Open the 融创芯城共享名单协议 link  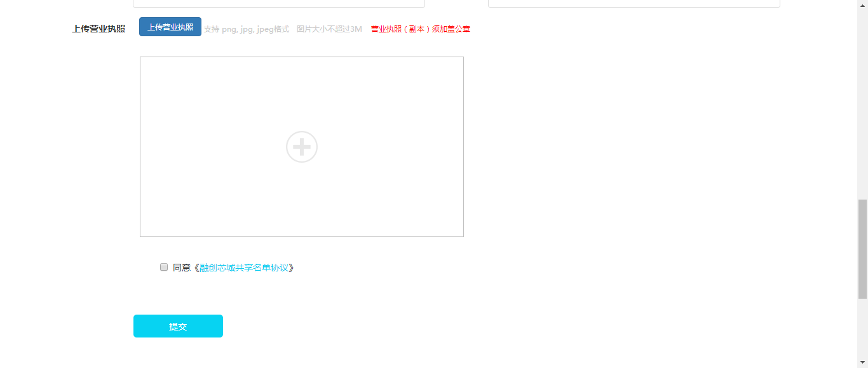244,268
